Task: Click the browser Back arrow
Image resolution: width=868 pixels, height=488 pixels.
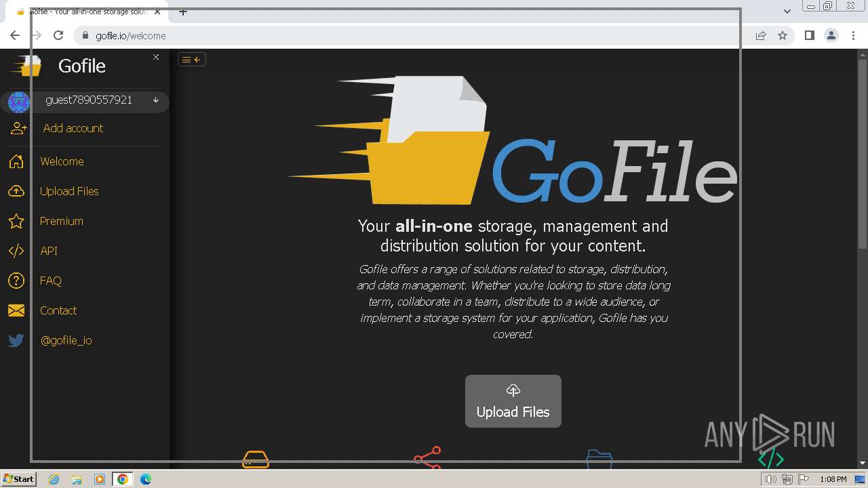Action: click(x=15, y=35)
